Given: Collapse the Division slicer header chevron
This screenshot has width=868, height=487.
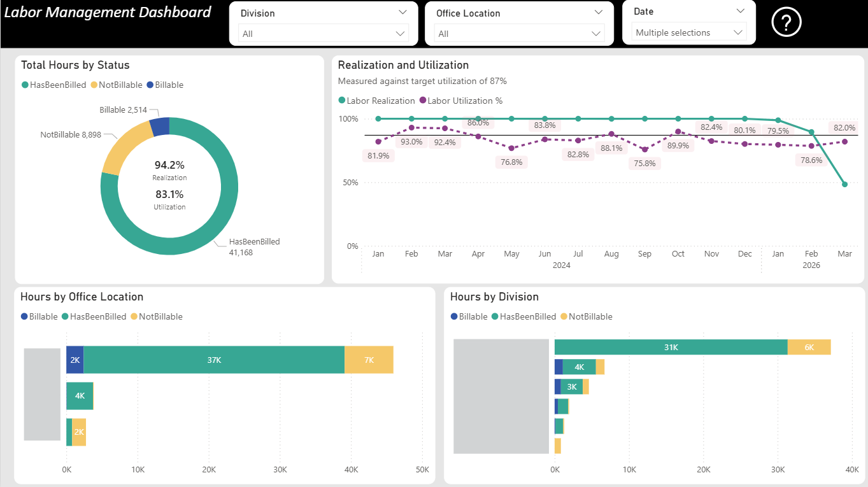Looking at the screenshot, I should pos(402,12).
